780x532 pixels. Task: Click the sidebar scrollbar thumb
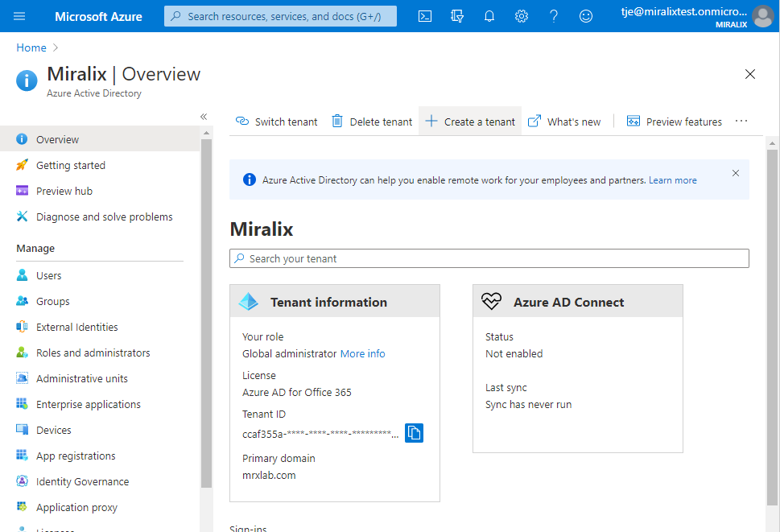(x=206, y=313)
